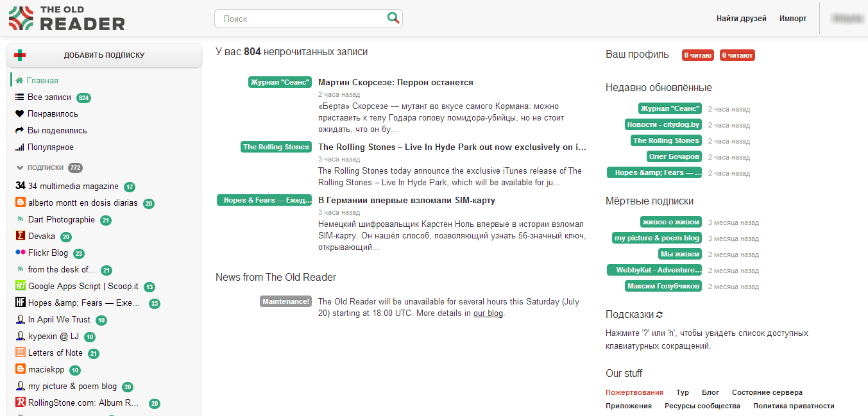
Task: Click the search magnifier icon
Action: pyautogui.click(x=393, y=19)
